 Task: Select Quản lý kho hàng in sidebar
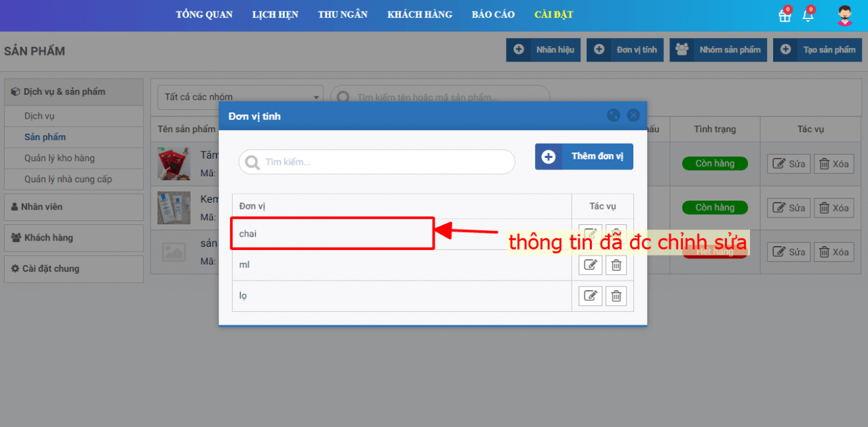[x=60, y=159]
